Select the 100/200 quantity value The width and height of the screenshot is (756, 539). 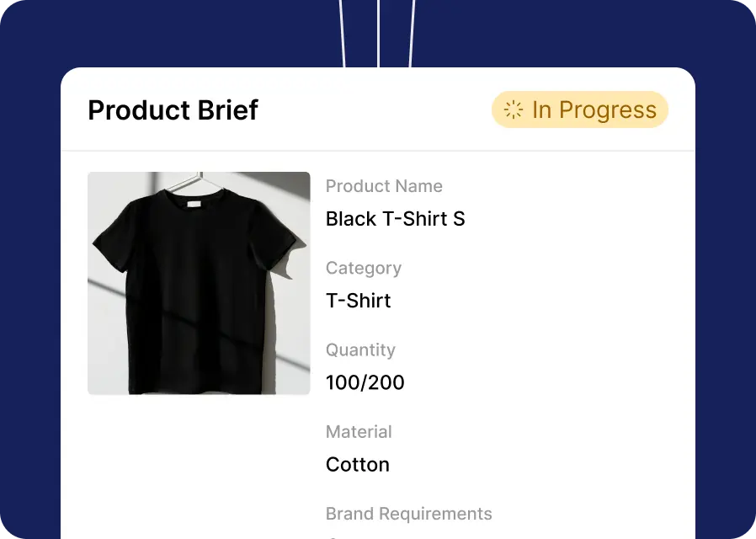pyautogui.click(x=365, y=383)
